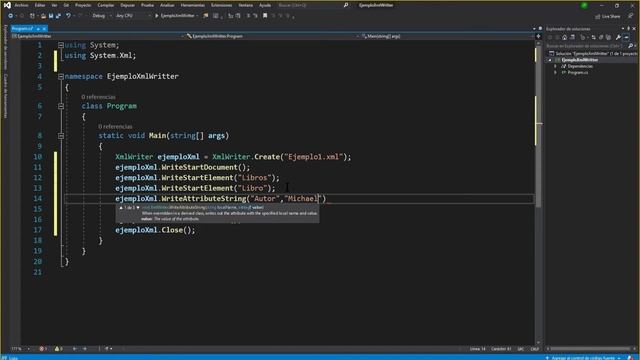Click the hot reload flame icon

206,16
